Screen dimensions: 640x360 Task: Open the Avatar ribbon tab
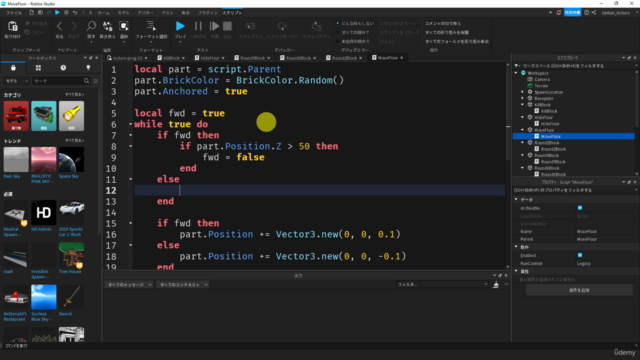click(145, 13)
